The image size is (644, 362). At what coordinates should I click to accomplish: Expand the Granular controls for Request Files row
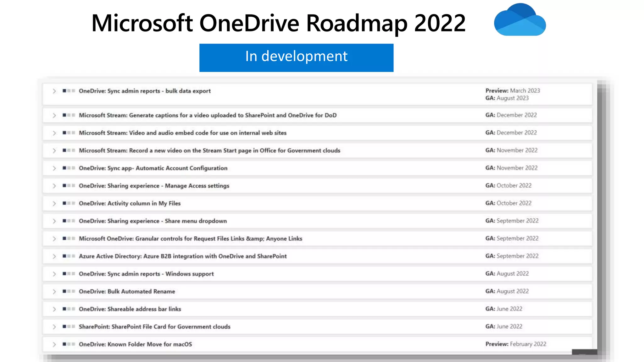coord(54,239)
